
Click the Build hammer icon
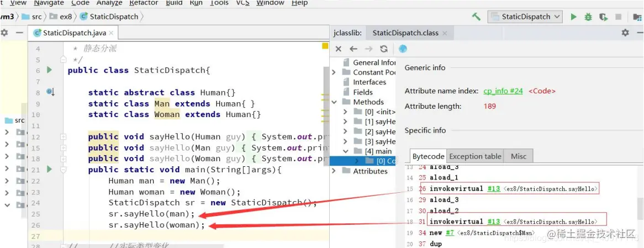[x=477, y=17]
